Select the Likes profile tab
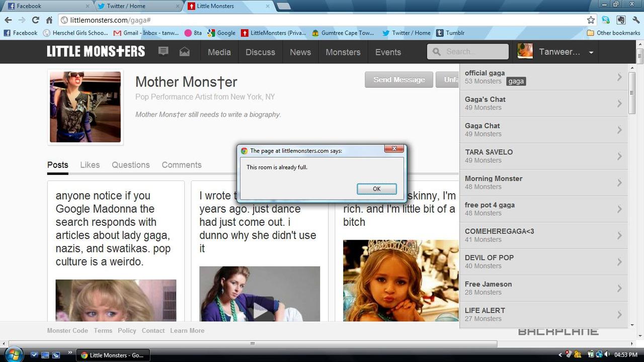The width and height of the screenshot is (644, 362). click(x=90, y=165)
